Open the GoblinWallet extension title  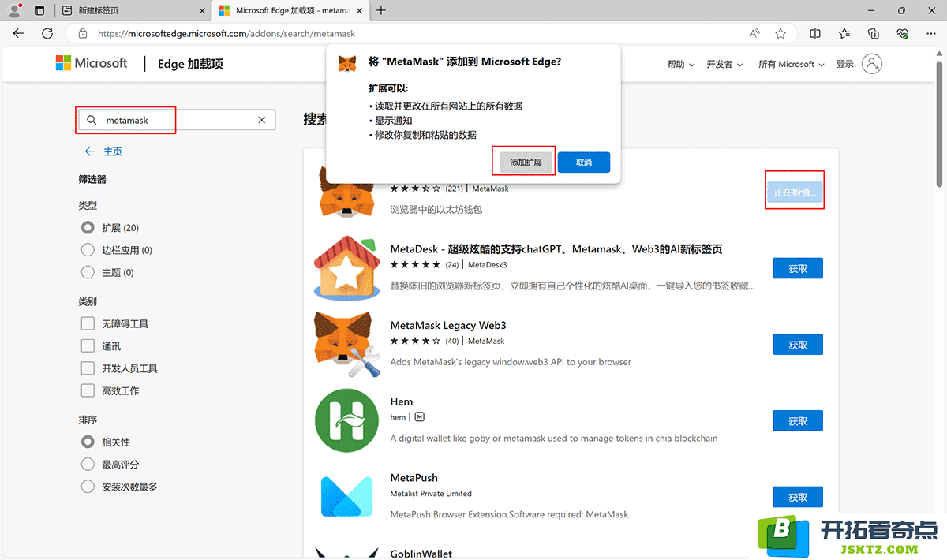click(x=421, y=553)
